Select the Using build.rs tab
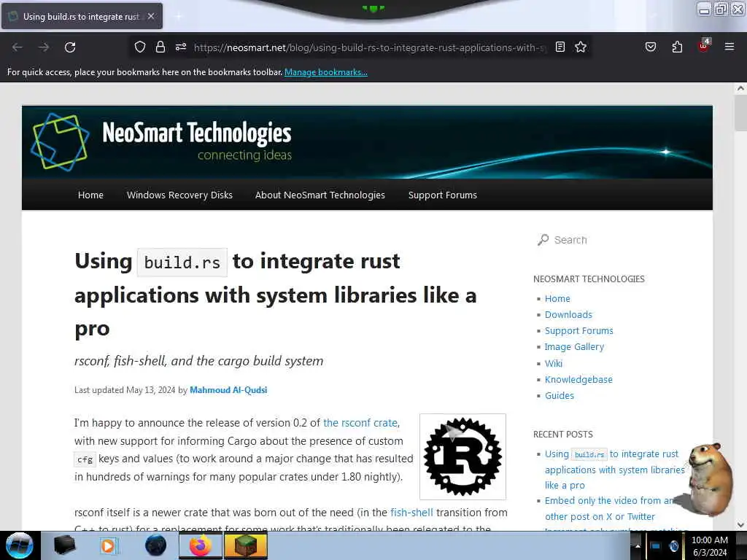The height and width of the screenshot is (560, 747). pyautogui.click(x=82, y=16)
